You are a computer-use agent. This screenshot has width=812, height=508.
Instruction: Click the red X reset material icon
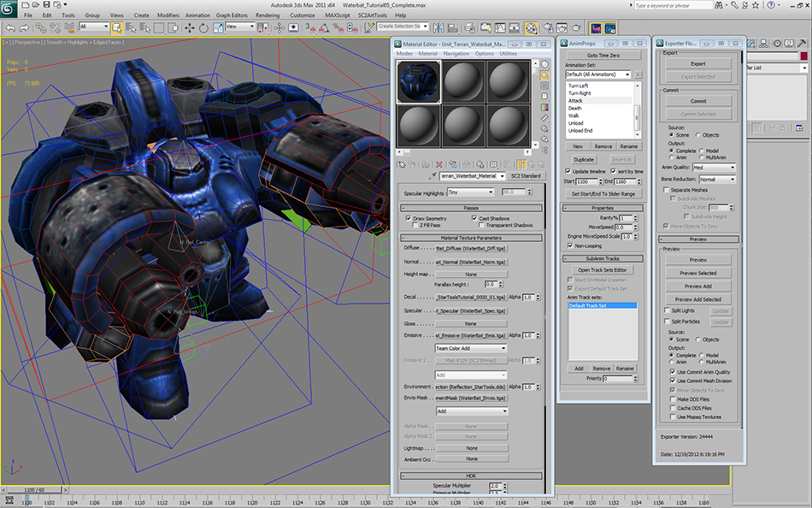pos(439,164)
